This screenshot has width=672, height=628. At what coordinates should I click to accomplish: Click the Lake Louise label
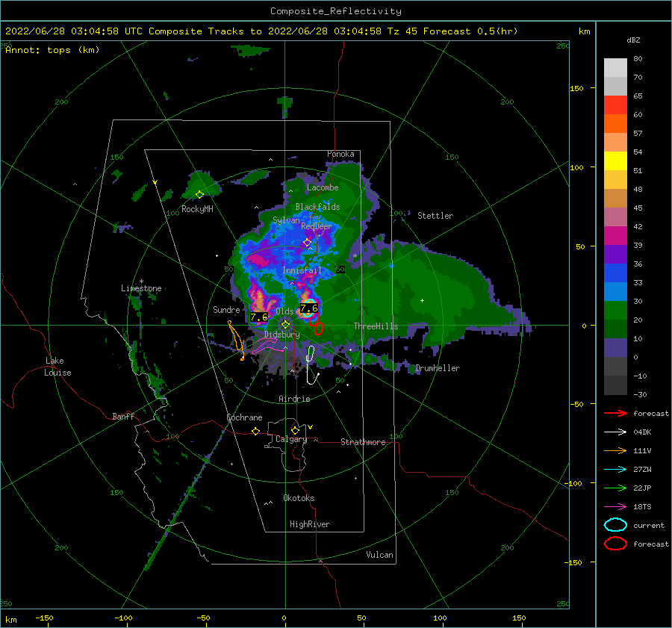(57, 367)
